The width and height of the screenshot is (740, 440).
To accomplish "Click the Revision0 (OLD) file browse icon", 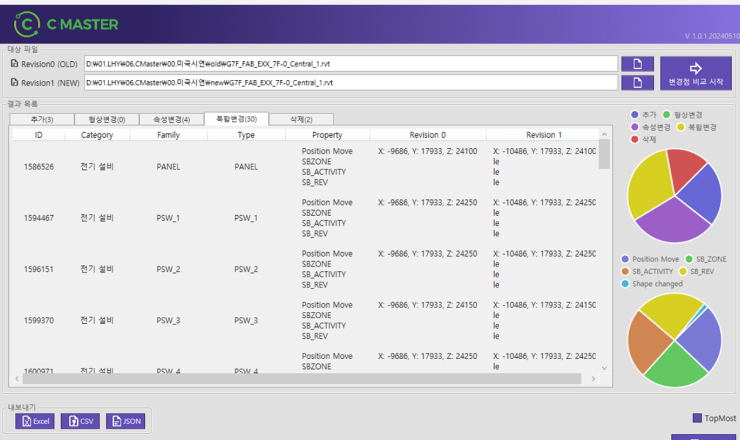I will (x=637, y=64).
